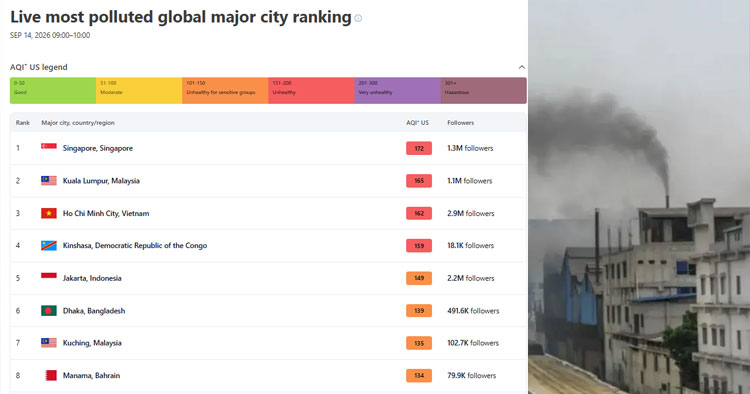Select the red Unhealthy legend swatch
Screen dimensions: 750x394
[311, 91]
